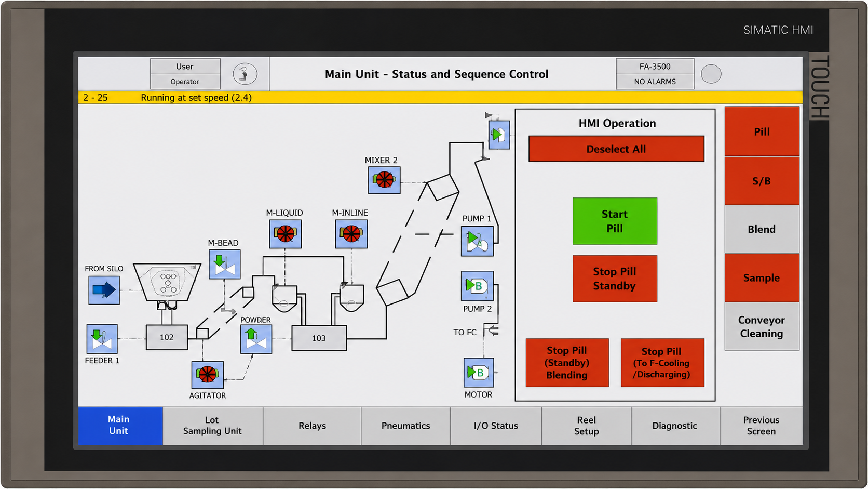
Task: Click the user login icon
Action: [x=245, y=74]
